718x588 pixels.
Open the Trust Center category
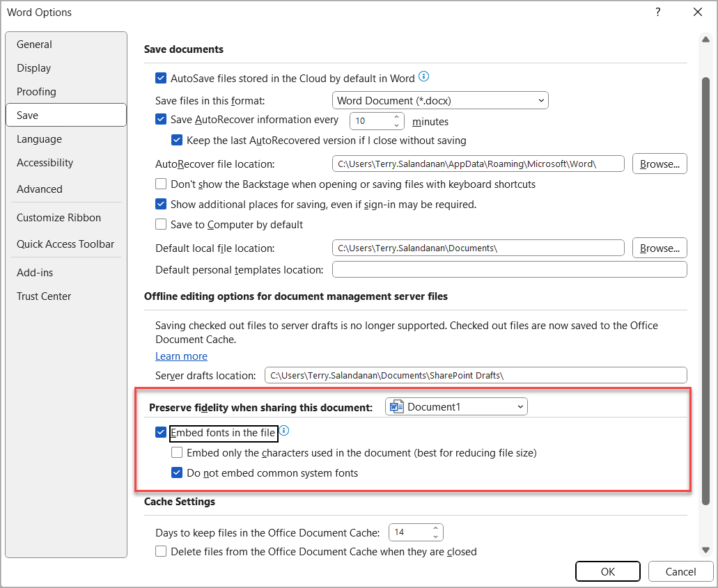click(66, 296)
